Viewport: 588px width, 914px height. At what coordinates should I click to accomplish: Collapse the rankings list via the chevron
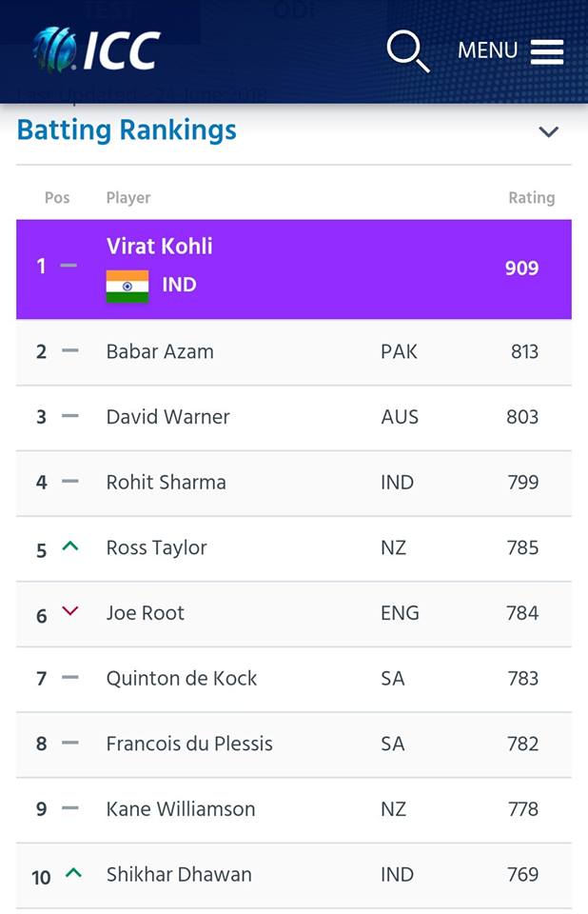548,132
